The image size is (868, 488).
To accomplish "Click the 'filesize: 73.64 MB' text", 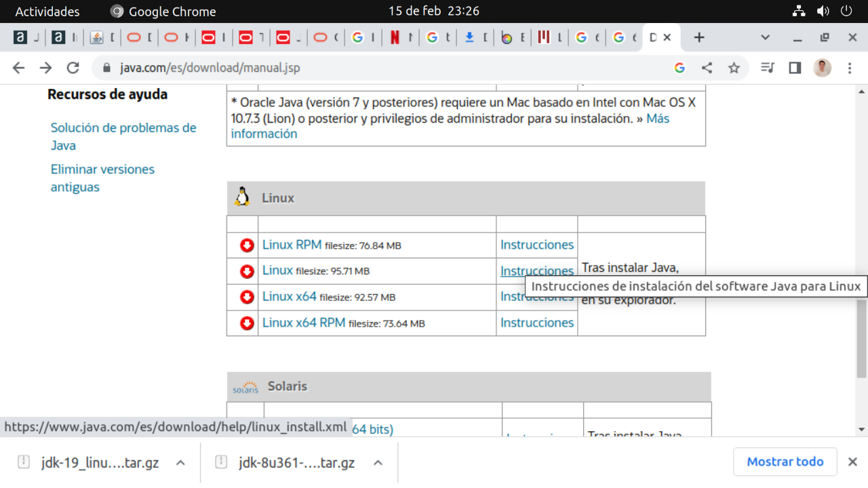I will coord(387,324).
